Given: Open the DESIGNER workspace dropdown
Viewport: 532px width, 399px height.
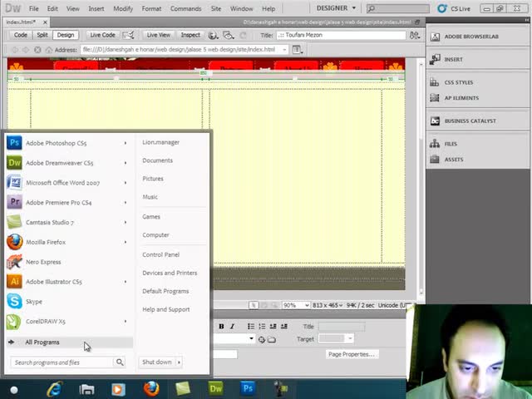Looking at the screenshot, I should 336,7.
